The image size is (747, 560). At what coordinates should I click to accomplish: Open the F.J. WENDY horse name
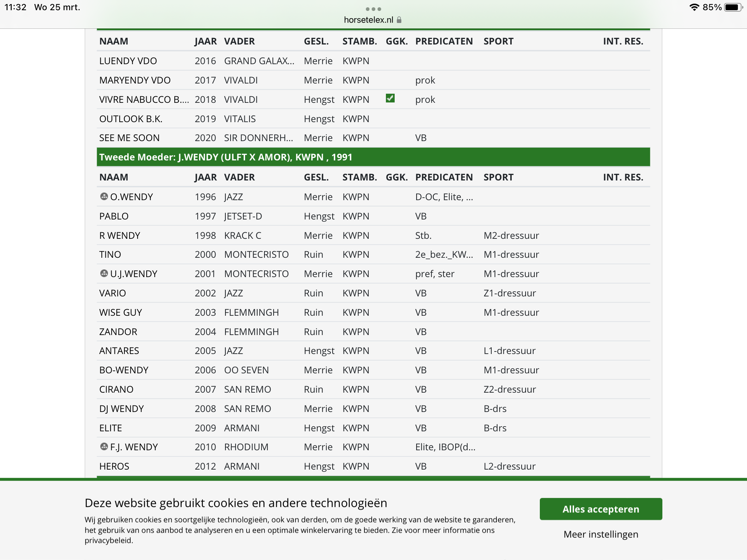coord(134,447)
